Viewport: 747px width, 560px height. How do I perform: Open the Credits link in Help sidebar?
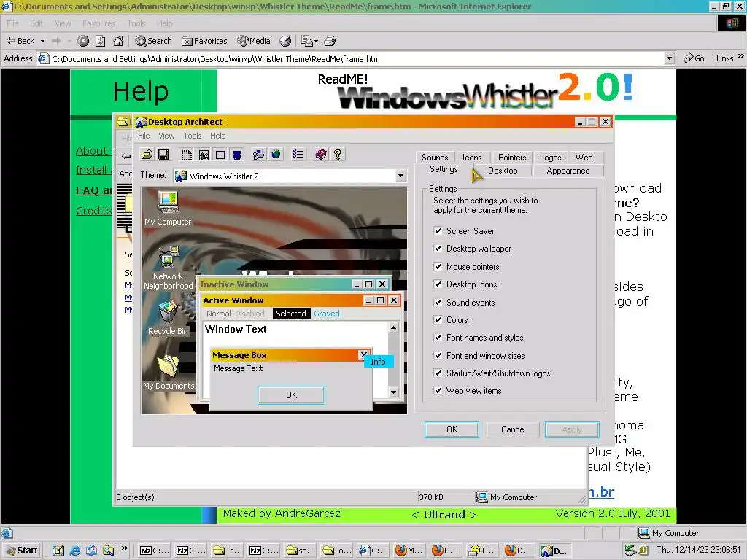[x=94, y=211]
